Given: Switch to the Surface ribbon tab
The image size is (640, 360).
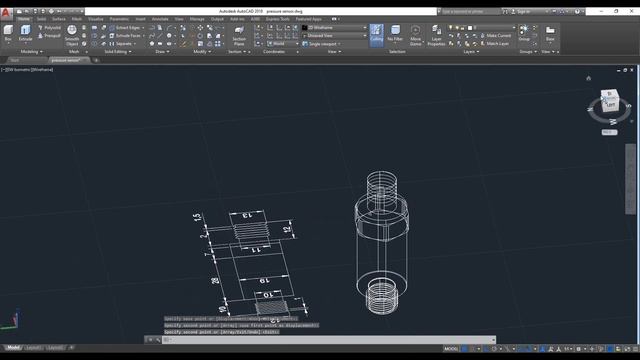Looking at the screenshot, I should coord(59,19).
